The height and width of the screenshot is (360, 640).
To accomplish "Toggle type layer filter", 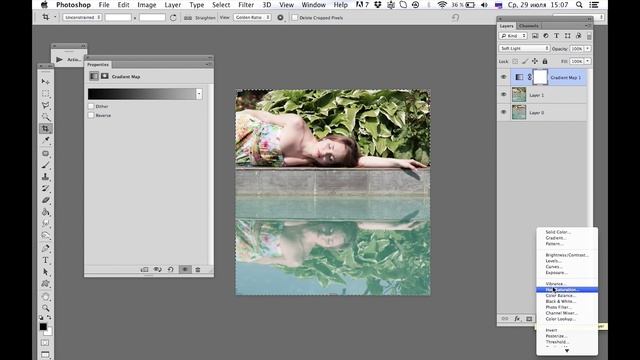I will click(x=556, y=36).
